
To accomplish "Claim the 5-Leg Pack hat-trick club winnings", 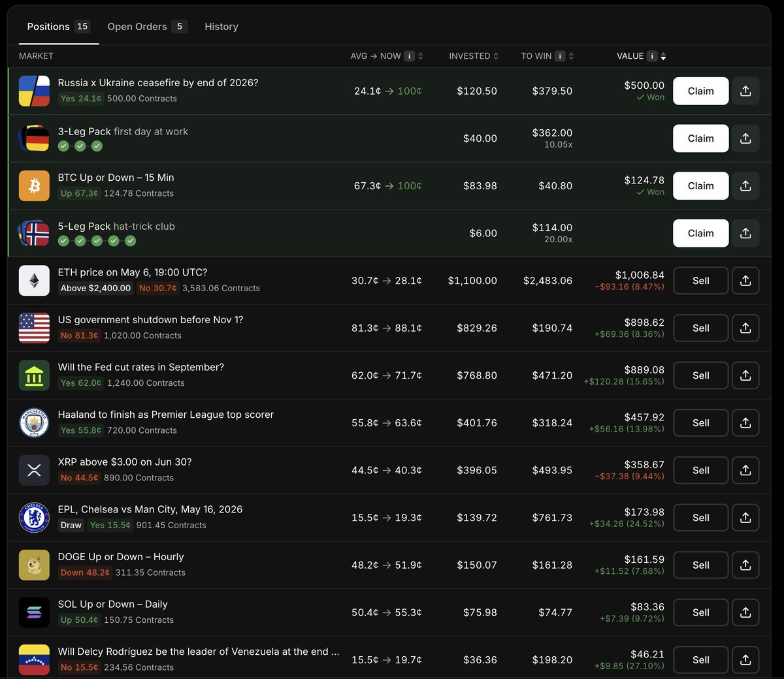I will pyautogui.click(x=700, y=233).
